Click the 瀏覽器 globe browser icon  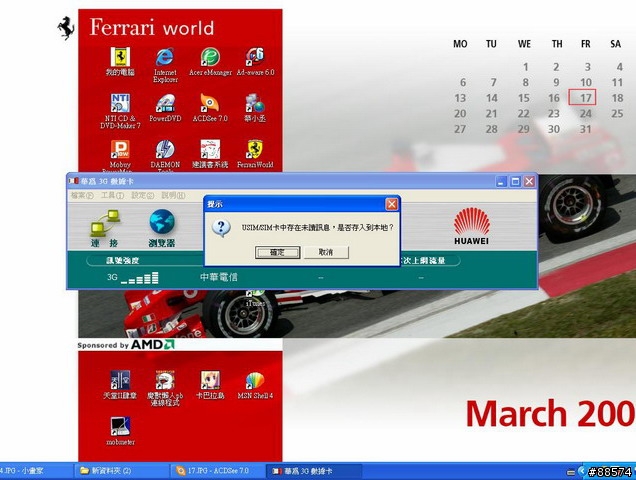(162, 228)
